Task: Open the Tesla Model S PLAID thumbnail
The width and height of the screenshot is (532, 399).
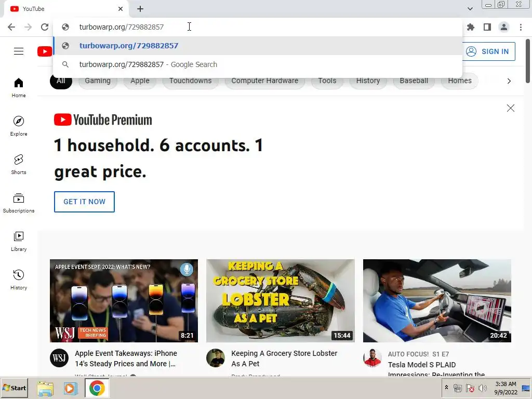Action: [437, 301]
